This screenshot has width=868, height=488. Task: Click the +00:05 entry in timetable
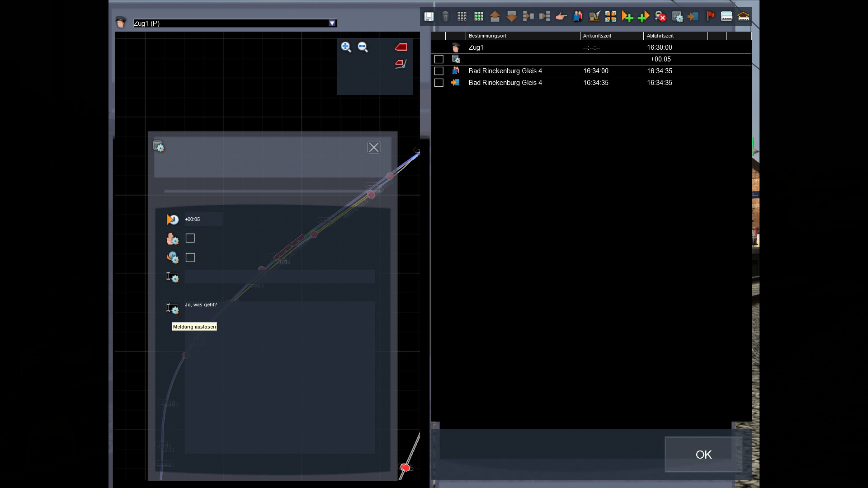661,59
